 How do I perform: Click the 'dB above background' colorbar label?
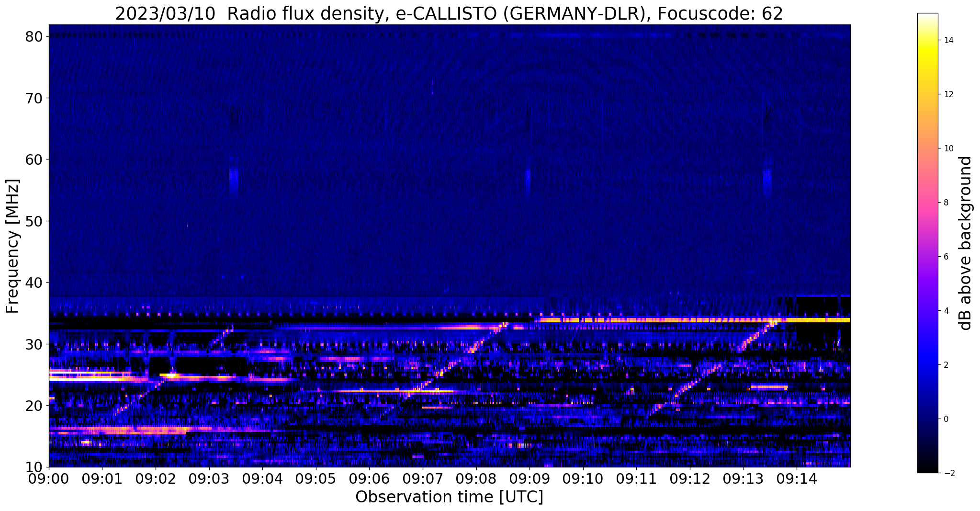[x=966, y=243]
